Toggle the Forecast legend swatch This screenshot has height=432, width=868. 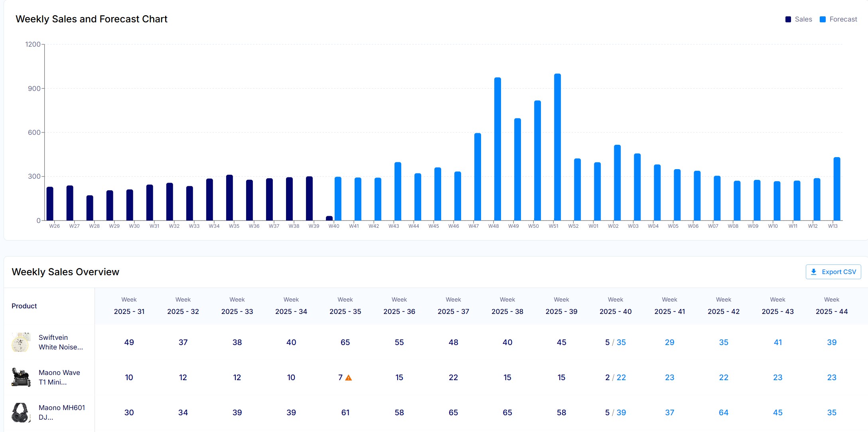[x=823, y=19]
